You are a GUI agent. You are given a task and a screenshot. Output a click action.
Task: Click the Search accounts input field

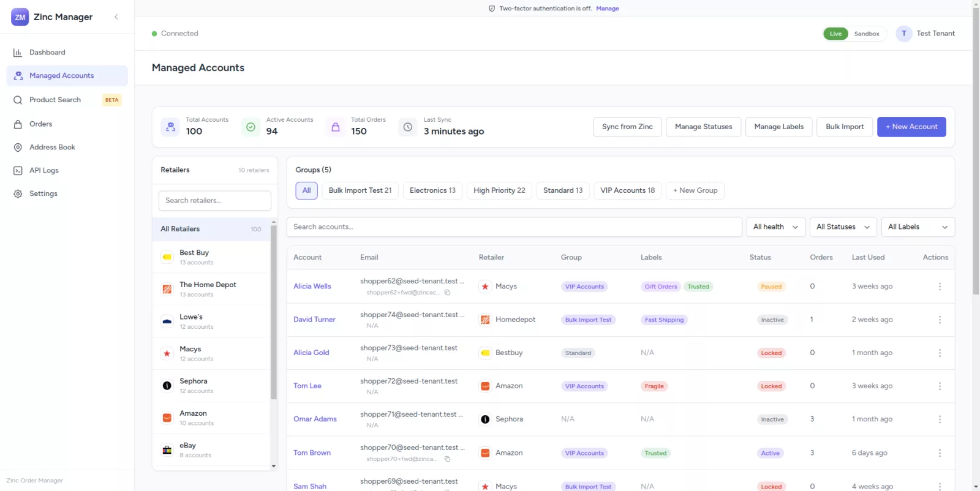coord(514,227)
